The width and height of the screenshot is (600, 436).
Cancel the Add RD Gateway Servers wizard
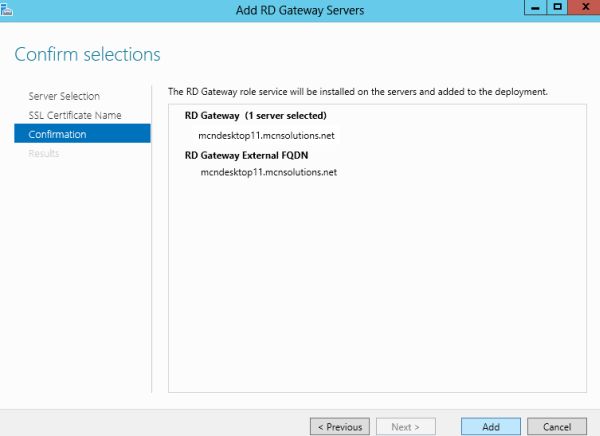tap(557, 426)
